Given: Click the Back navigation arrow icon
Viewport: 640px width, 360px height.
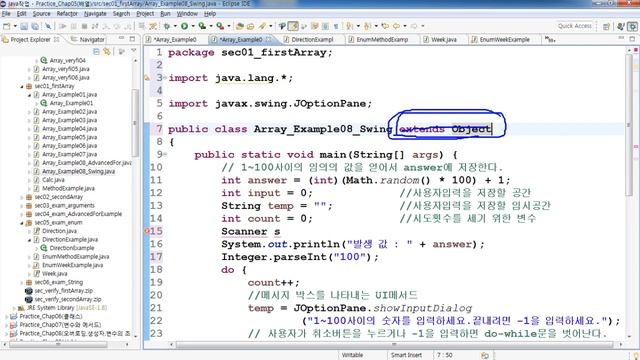Looking at the screenshot, I should pyautogui.click(x=396, y=26).
